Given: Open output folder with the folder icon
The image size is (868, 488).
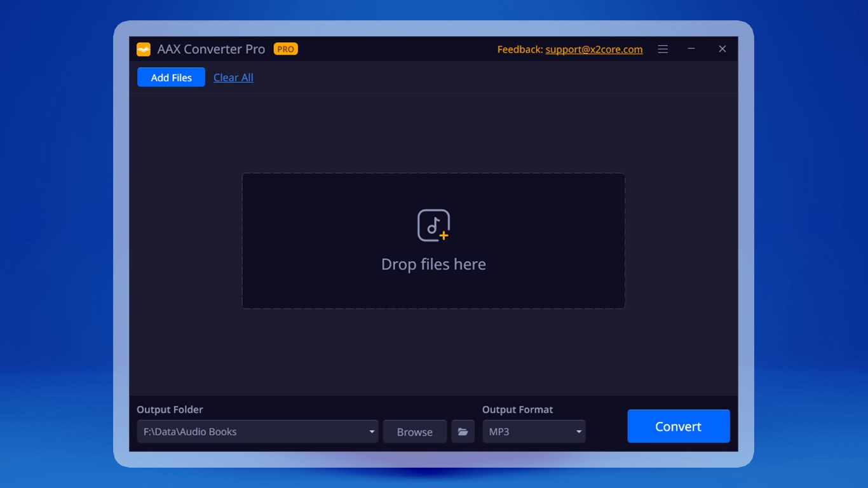Looking at the screenshot, I should click(x=463, y=432).
